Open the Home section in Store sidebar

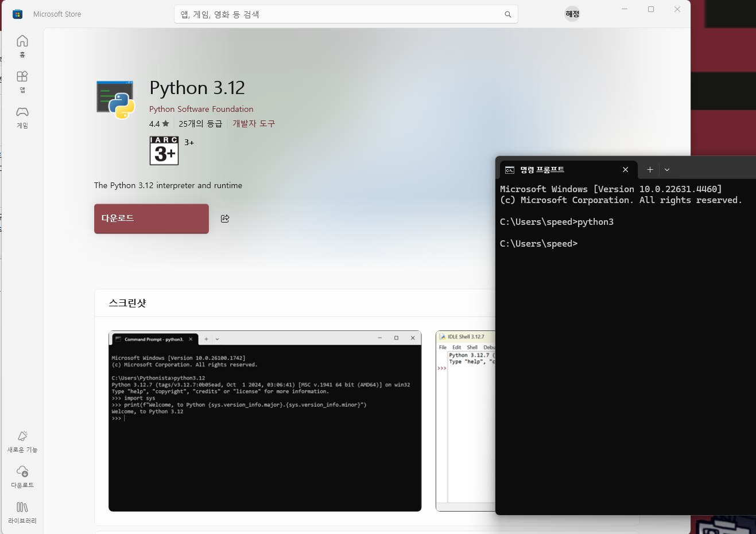(22, 46)
